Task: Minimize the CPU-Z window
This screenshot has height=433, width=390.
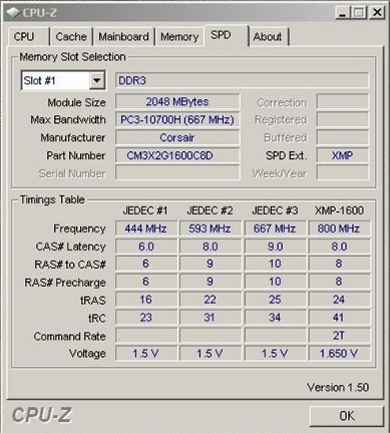Action: point(342,13)
